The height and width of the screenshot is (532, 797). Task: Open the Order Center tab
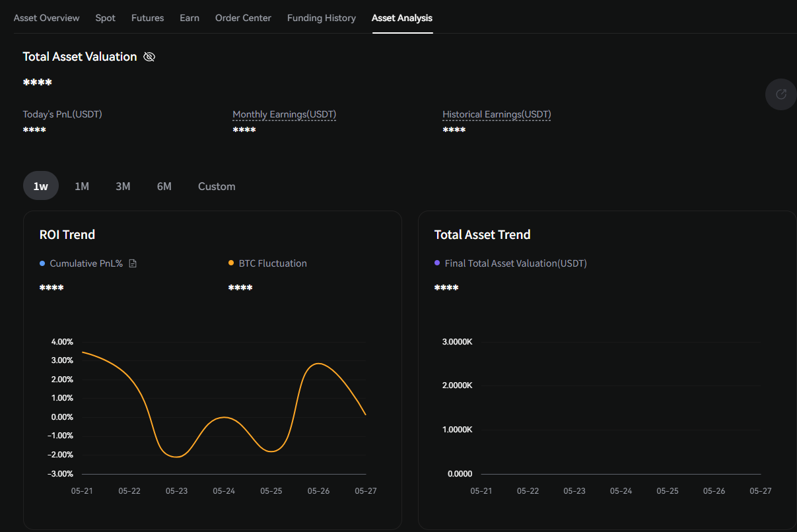[x=243, y=18]
